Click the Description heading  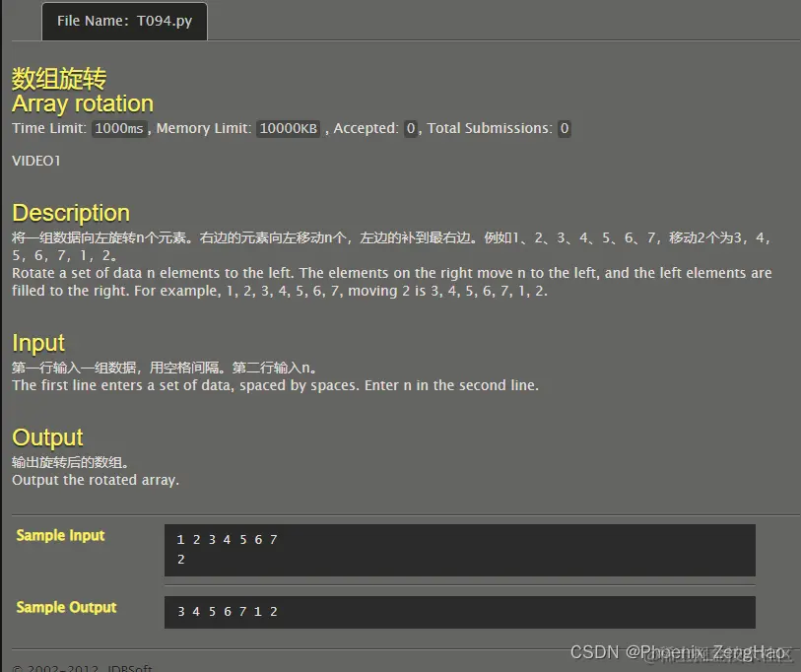click(71, 213)
